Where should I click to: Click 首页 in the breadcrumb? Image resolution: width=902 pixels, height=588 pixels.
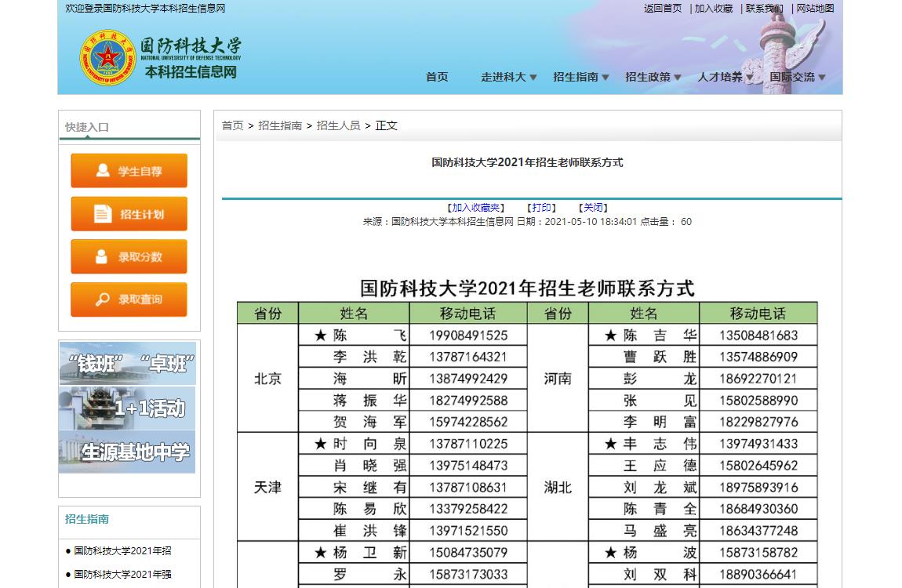[232, 125]
